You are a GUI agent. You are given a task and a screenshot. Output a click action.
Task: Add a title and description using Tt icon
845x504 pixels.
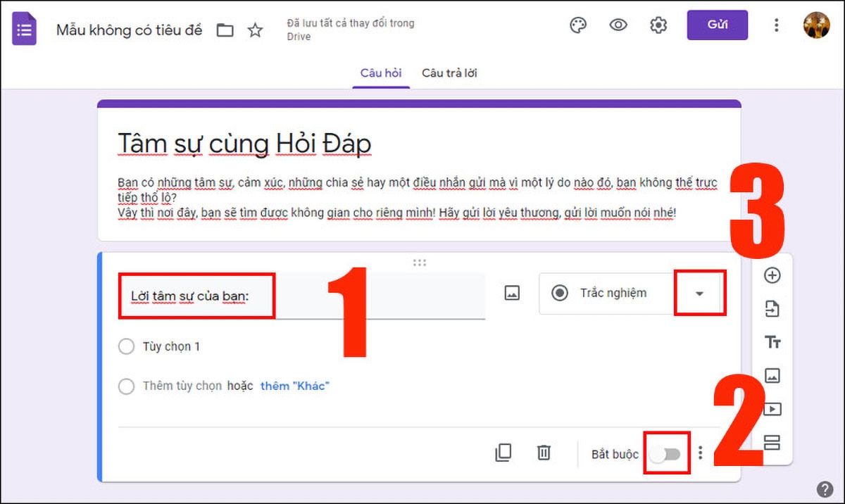click(772, 342)
